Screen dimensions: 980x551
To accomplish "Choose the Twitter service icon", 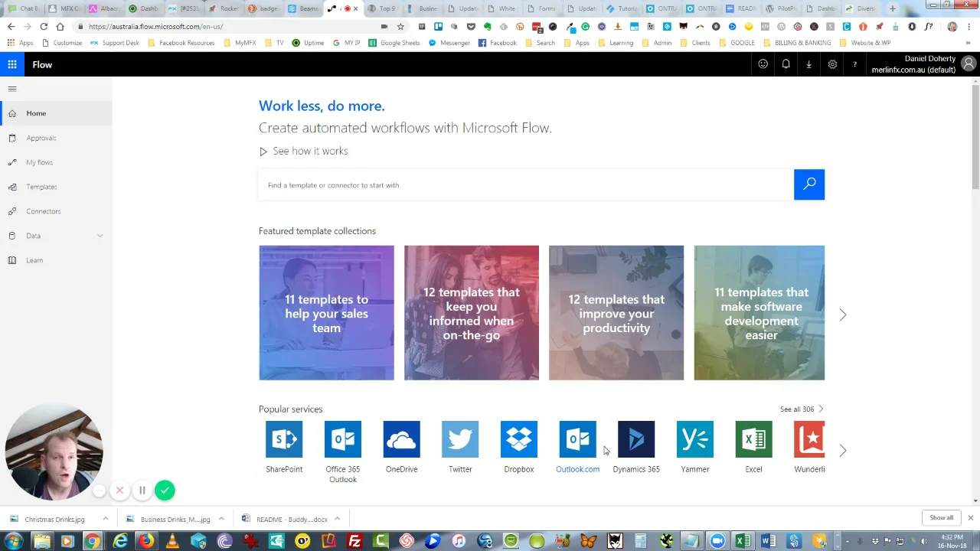I will [x=460, y=439].
